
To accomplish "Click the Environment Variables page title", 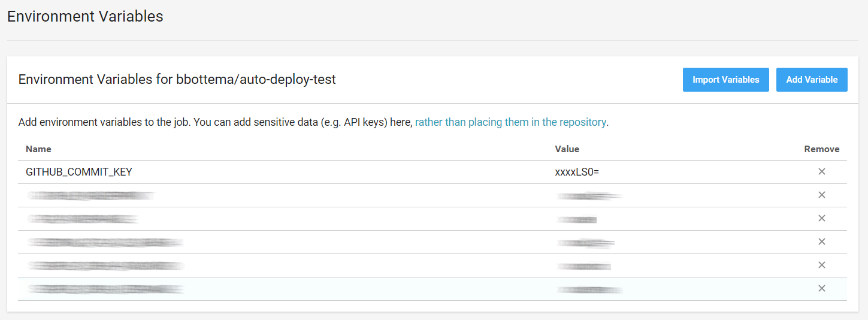I will click(85, 16).
